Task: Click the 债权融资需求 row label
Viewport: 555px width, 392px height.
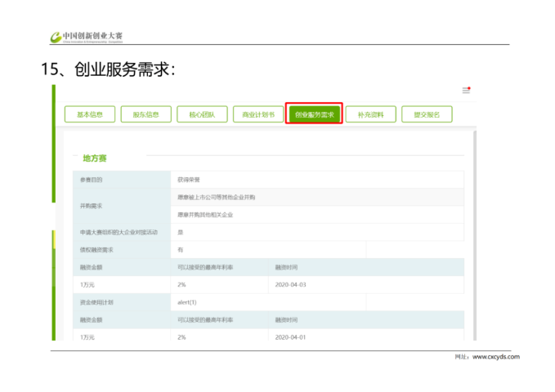Action: pos(96,250)
